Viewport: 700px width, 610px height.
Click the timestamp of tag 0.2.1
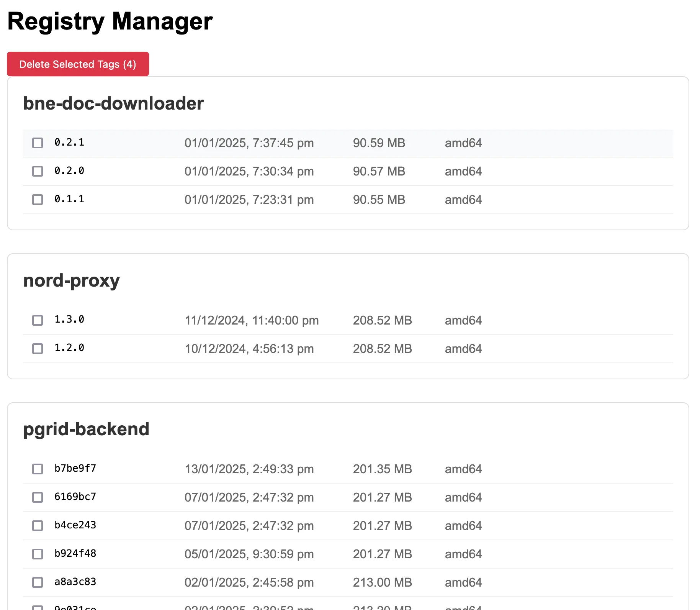tap(249, 143)
